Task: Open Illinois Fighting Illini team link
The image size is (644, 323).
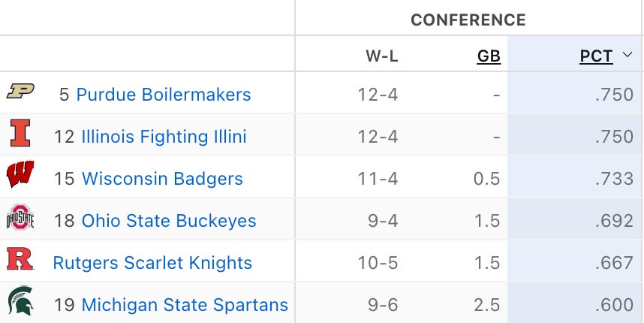Action: 164,137
